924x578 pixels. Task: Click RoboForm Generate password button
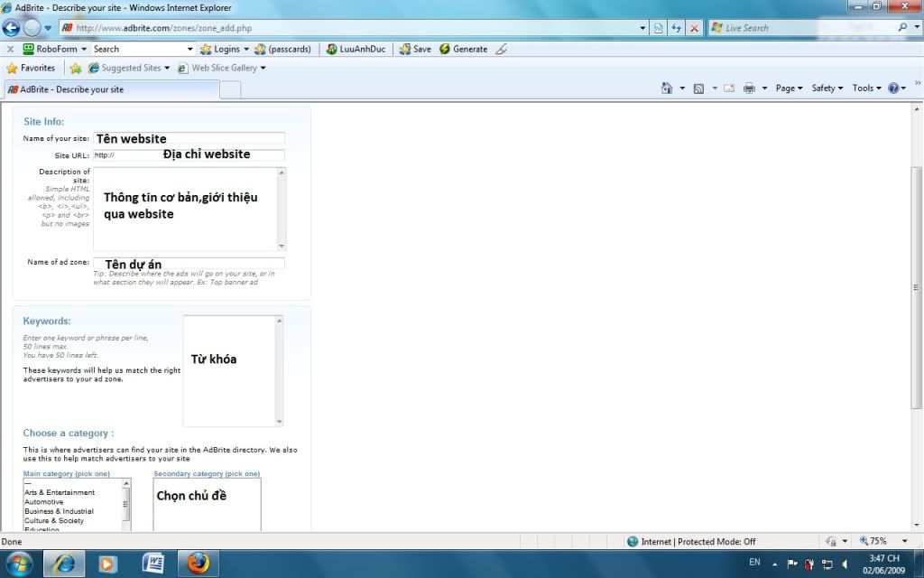(x=463, y=49)
